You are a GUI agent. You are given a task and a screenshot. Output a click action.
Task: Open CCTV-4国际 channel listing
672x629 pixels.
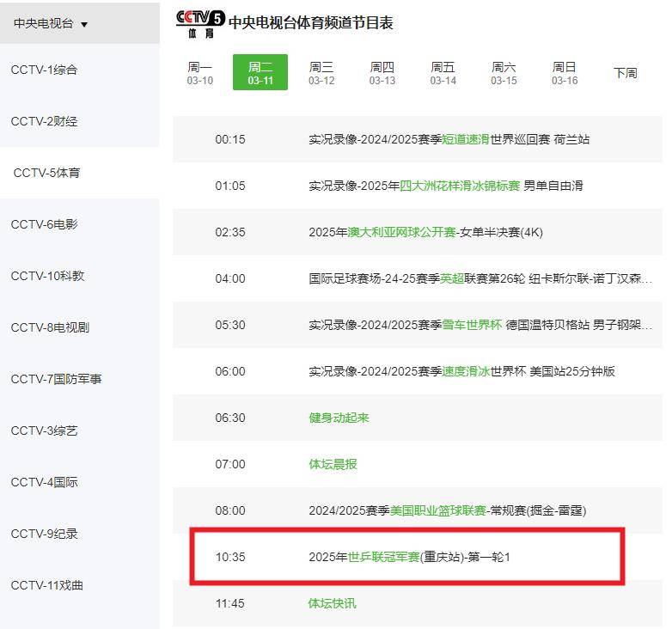tap(44, 482)
